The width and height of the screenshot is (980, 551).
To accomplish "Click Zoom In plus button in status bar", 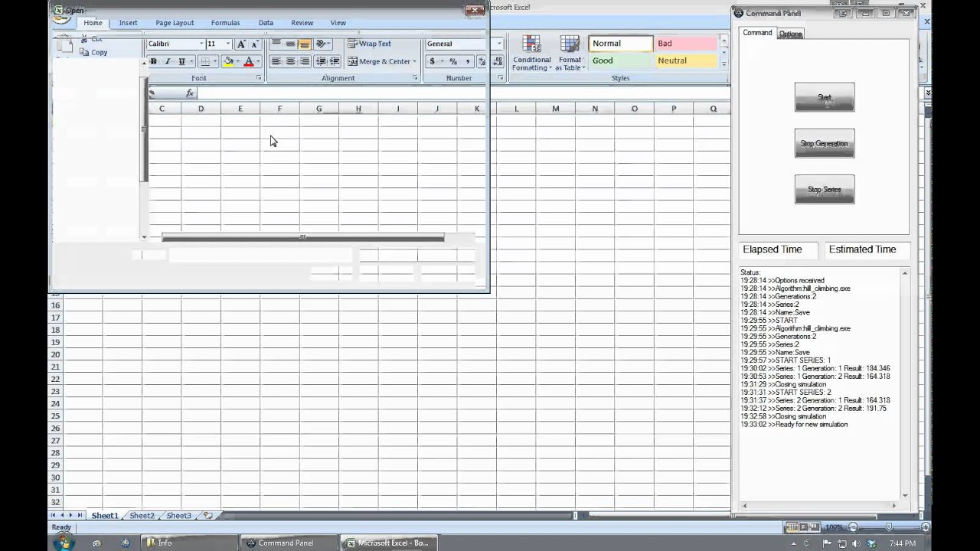I will tap(925, 527).
